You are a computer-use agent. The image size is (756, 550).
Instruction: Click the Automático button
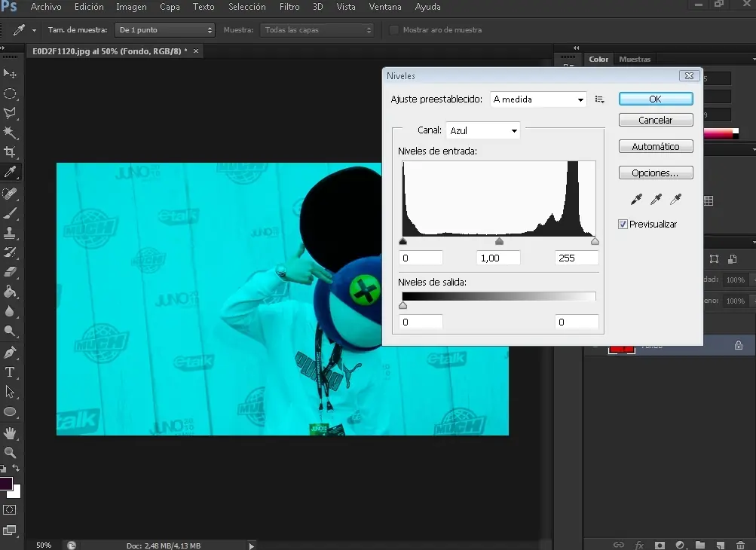pos(655,146)
